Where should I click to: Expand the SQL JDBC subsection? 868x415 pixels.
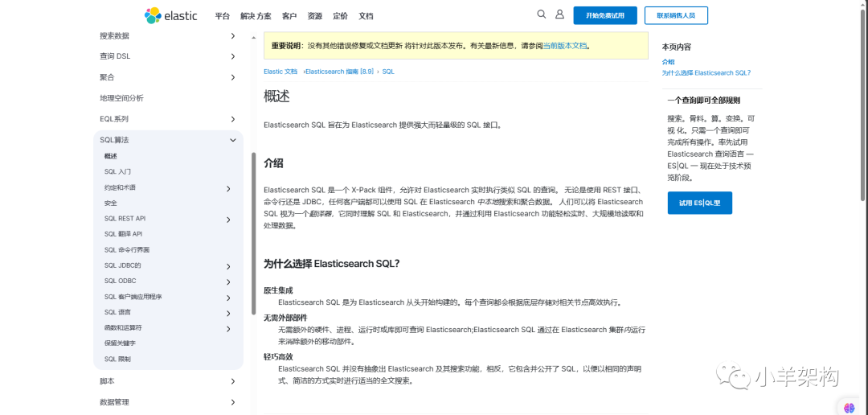coord(228,266)
